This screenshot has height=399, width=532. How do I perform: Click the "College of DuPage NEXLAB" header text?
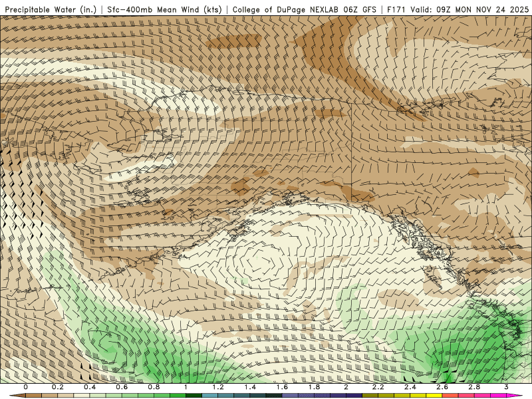[285, 9]
